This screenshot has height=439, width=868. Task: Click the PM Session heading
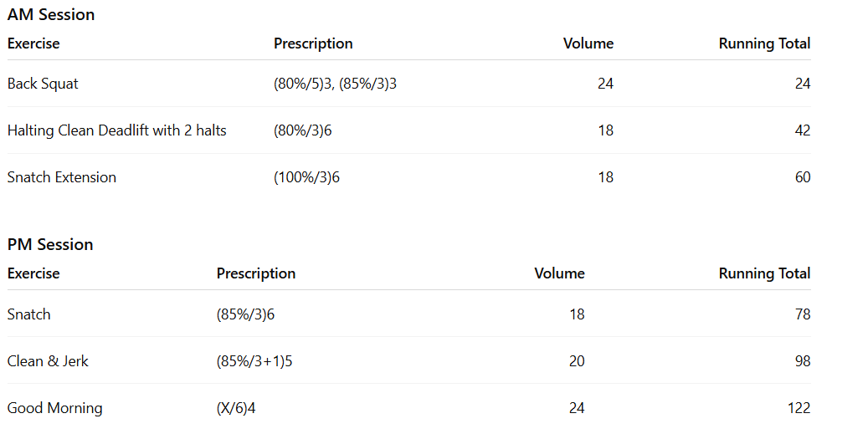[x=50, y=245]
